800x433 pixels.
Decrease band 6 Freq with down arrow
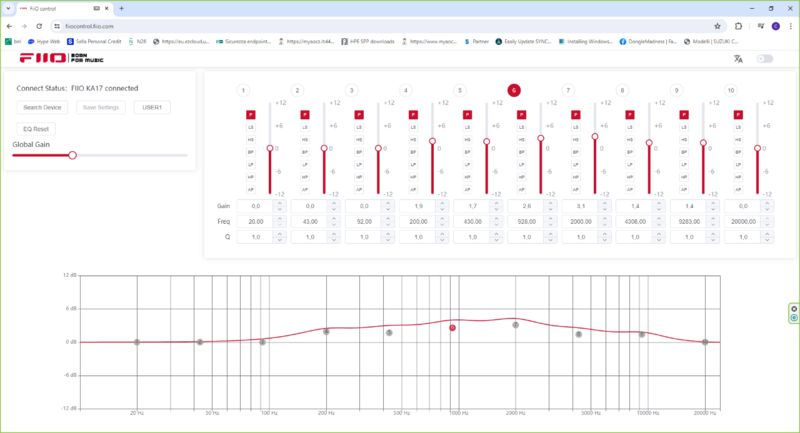(x=548, y=224)
